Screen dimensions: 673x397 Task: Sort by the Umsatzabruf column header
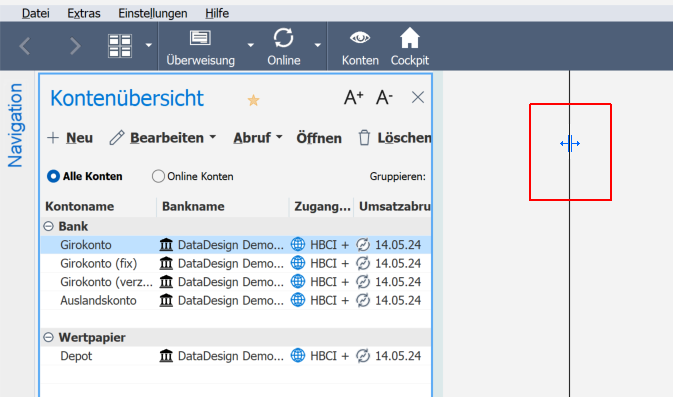coord(394,206)
